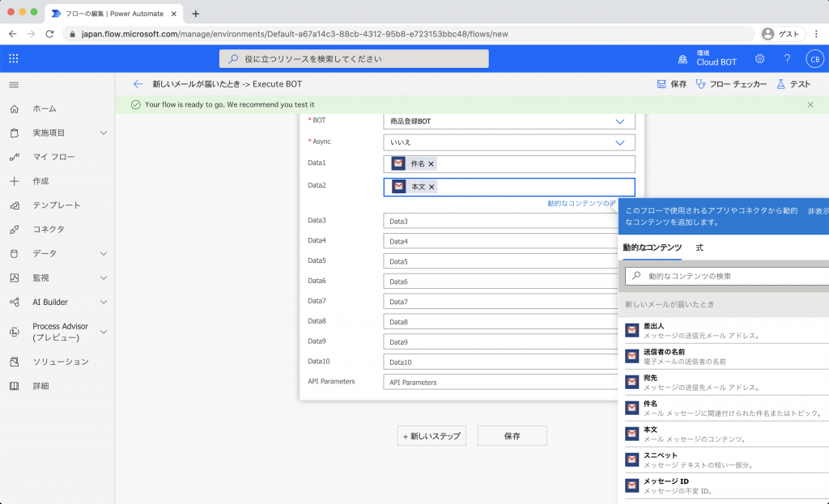Focus the resource search box in header
The height and width of the screenshot is (504, 829).
click(354, 58)
